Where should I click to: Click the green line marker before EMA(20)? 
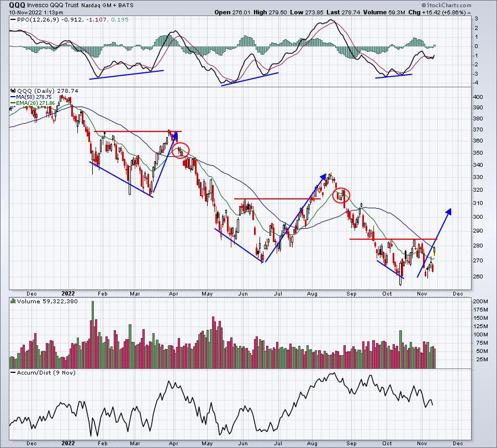point(13,103)
